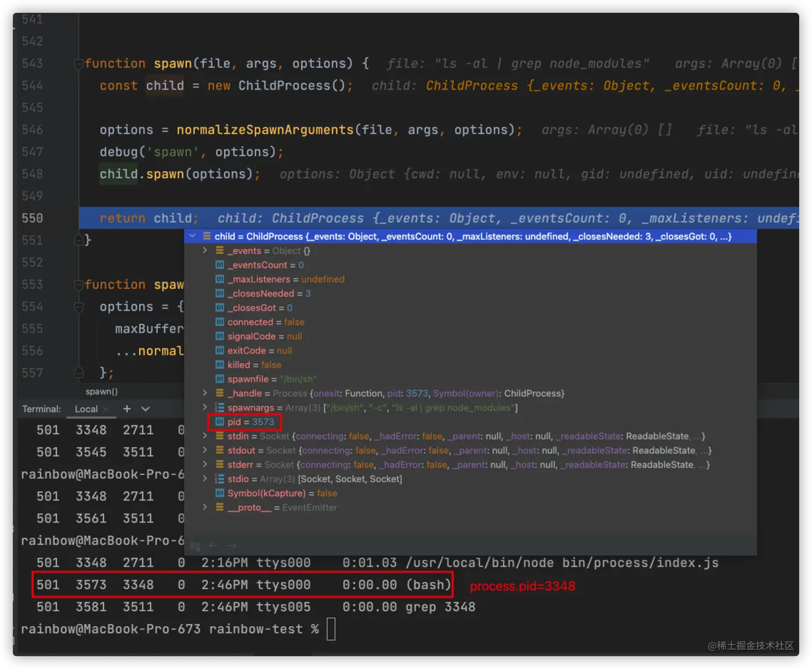Viewport: 812px width, 669px height.
Task: Click the array icon next to stdio
Action: [220, 478]
